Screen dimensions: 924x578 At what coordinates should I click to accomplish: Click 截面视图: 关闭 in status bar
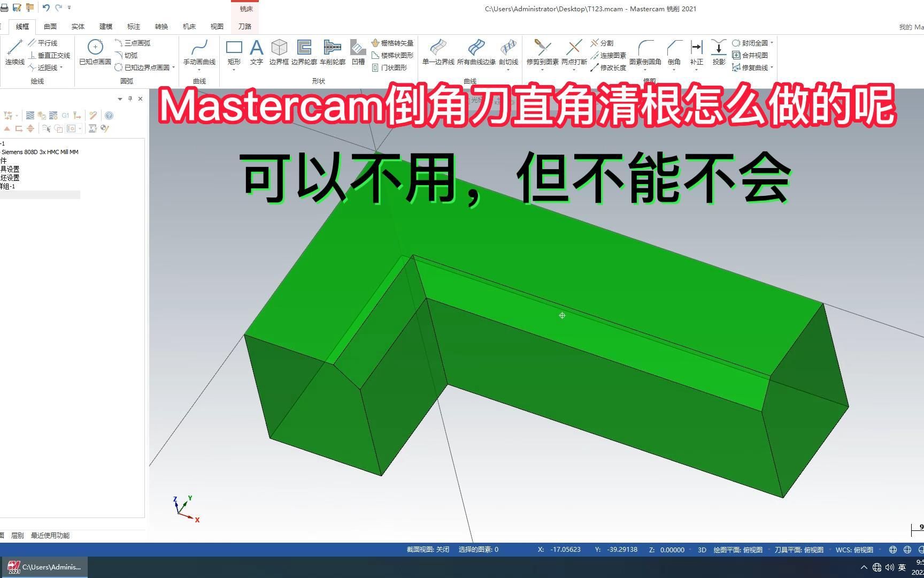[428, 550]
